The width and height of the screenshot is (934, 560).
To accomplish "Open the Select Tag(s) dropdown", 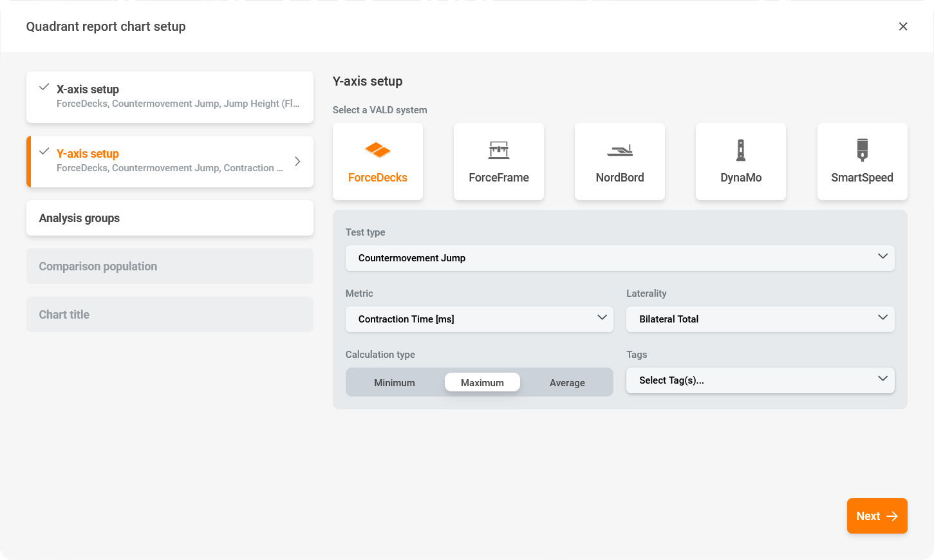I will coord(760,380).
